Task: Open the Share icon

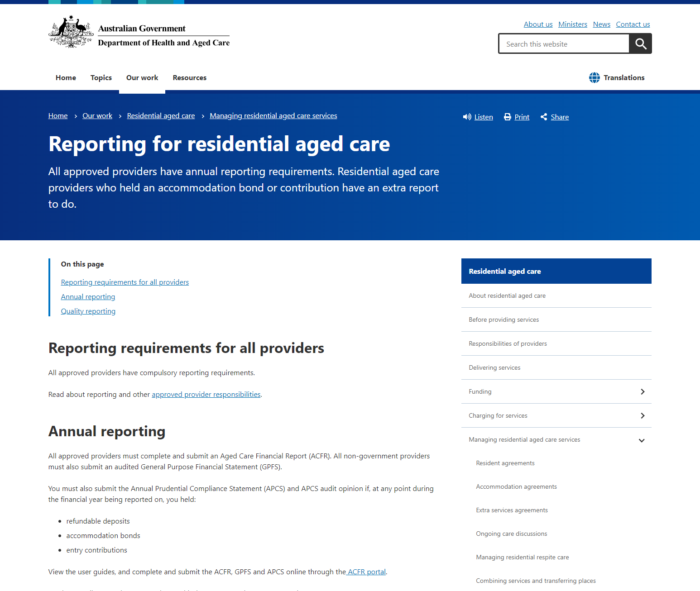Action: (x=544, y=117)
